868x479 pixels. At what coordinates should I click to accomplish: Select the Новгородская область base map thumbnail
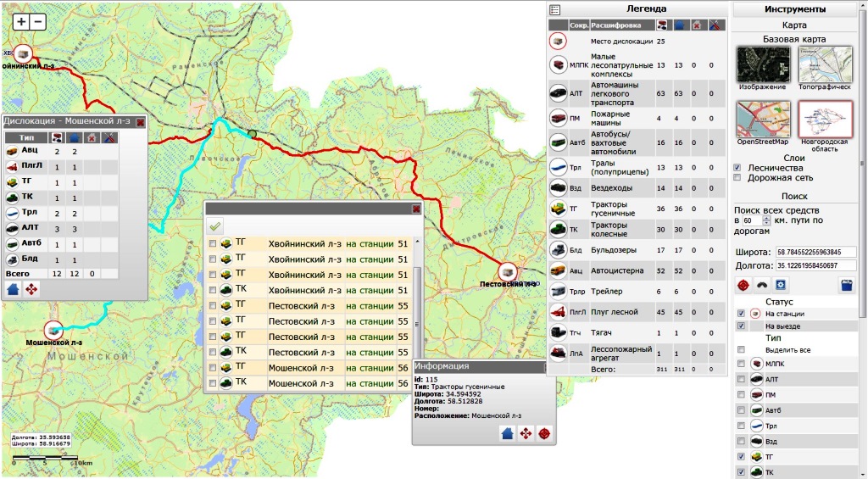[x=825, y=119]
